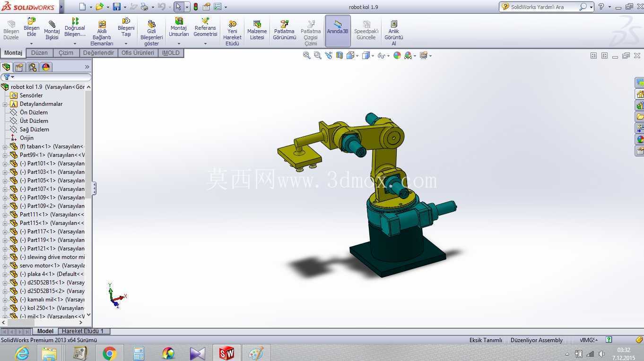Expand the Detaylandırmalar tree node

5,104
